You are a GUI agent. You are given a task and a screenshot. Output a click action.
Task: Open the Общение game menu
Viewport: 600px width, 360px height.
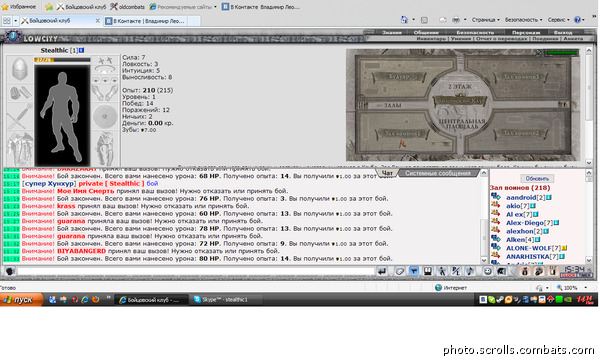[x=426, y=33]
